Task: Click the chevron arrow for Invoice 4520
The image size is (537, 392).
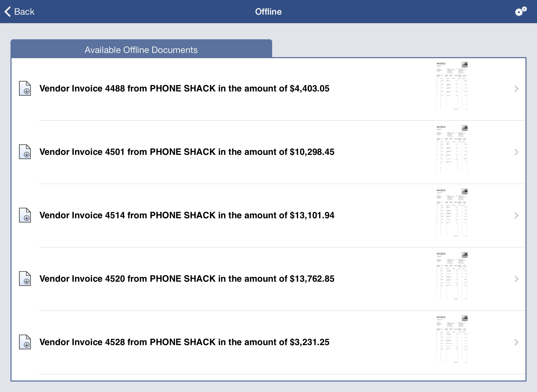Action: [x=516, y=279]
